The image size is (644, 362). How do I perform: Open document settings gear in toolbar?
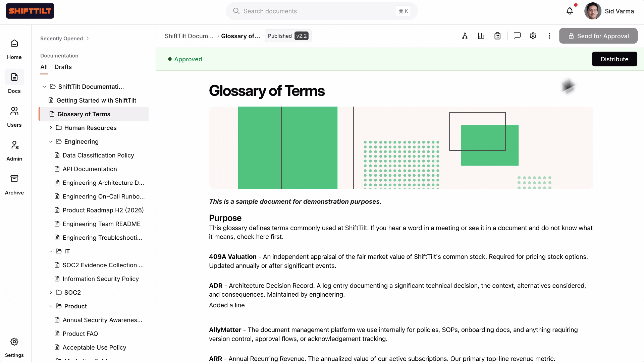point(533,36)
